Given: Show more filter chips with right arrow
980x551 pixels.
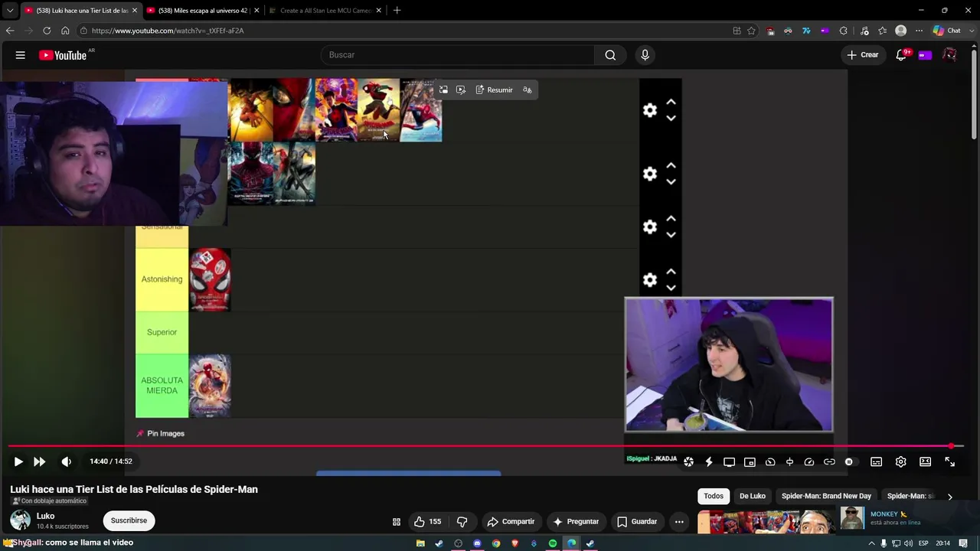Looking at the screenshot, I should pyautogui.click(x=950, y=497).
